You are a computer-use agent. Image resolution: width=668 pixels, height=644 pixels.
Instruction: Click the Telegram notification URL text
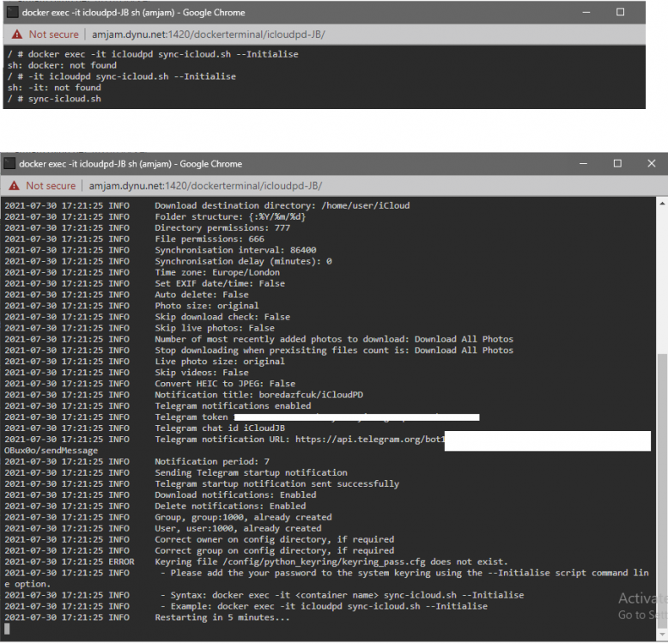[x=300, y=440]
